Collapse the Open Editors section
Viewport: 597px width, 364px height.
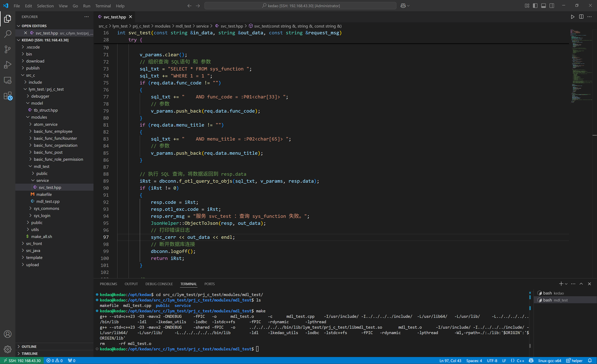click(x=54, y=26)
